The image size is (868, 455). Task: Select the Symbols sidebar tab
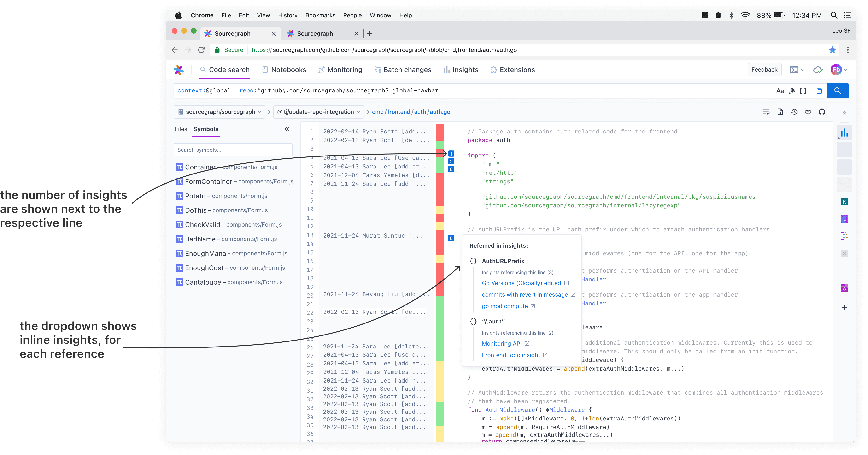click(205, 129)
